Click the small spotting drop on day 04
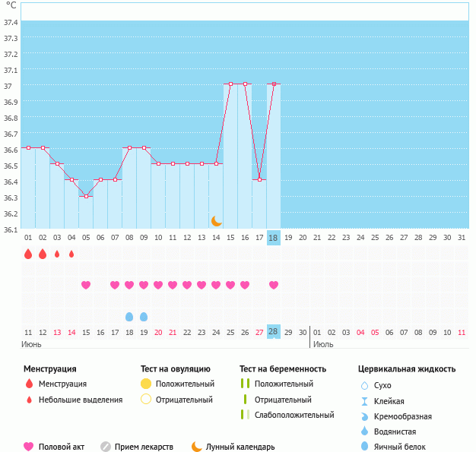 [71, 254]
